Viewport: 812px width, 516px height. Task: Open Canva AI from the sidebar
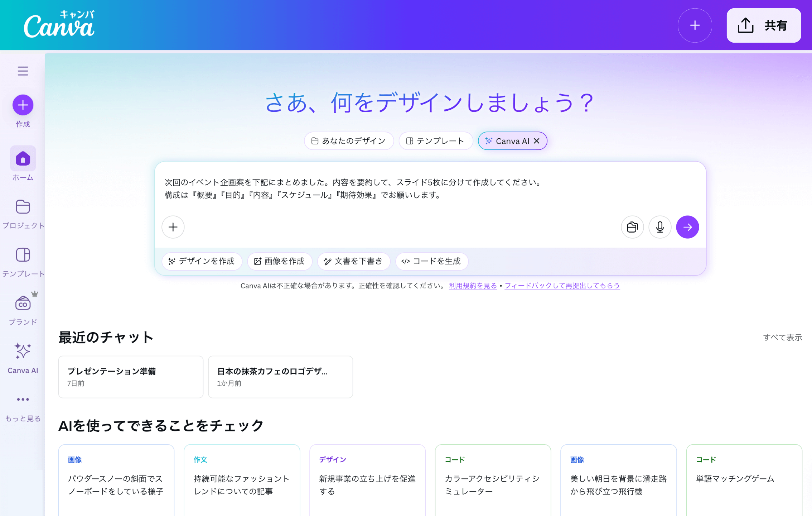[x=23, y=358]
